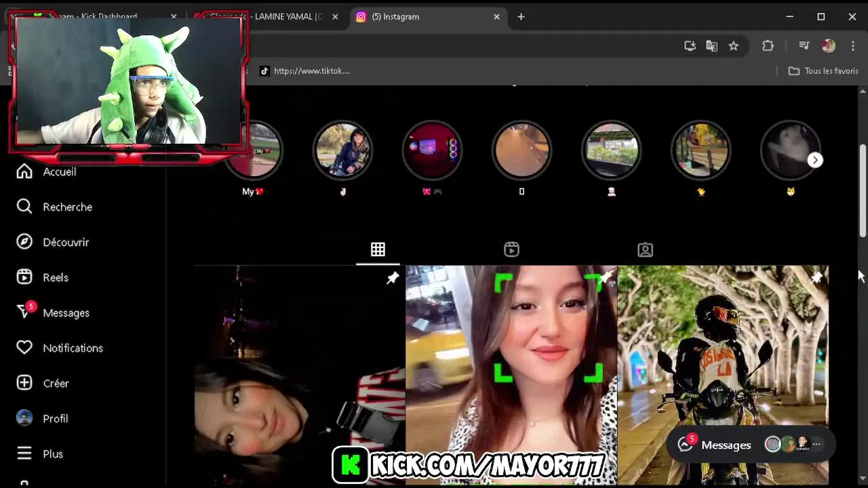
Task: Click the Instagram tab title
Action: (x=395, y=16)
